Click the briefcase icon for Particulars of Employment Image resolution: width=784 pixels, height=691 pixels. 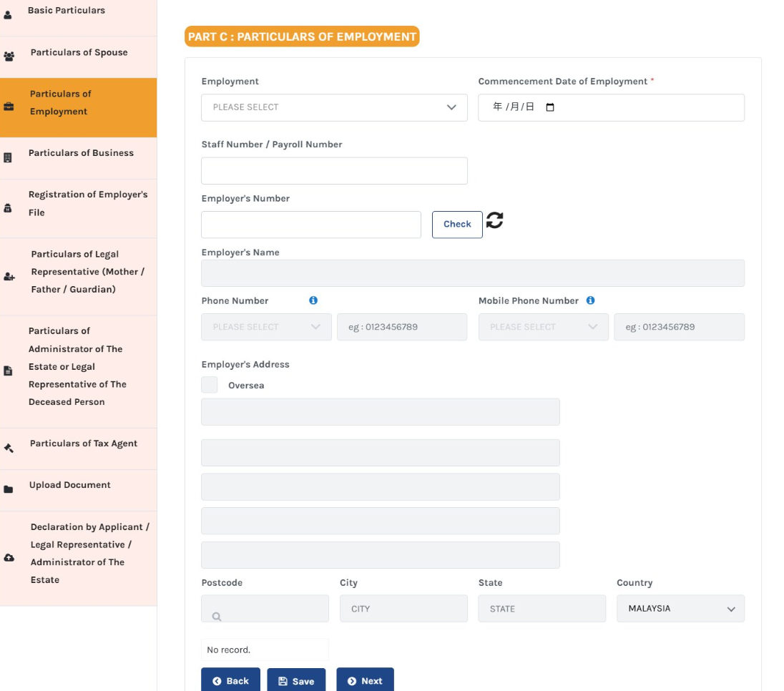9,107
